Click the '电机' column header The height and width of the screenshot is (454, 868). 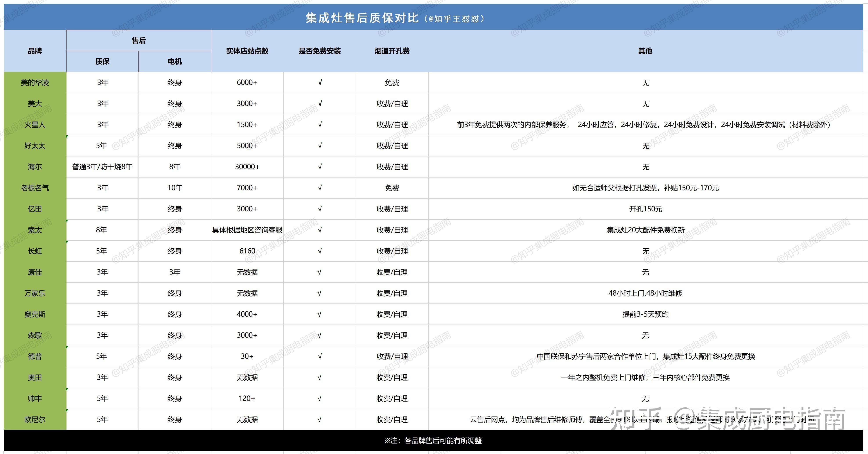point(174,61)
